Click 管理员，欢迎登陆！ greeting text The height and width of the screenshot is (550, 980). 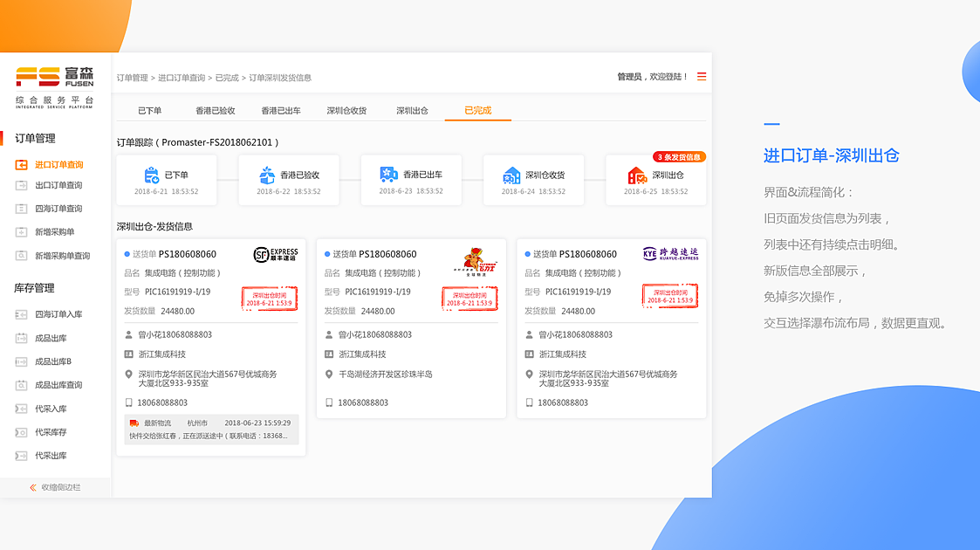coord(653,76)
